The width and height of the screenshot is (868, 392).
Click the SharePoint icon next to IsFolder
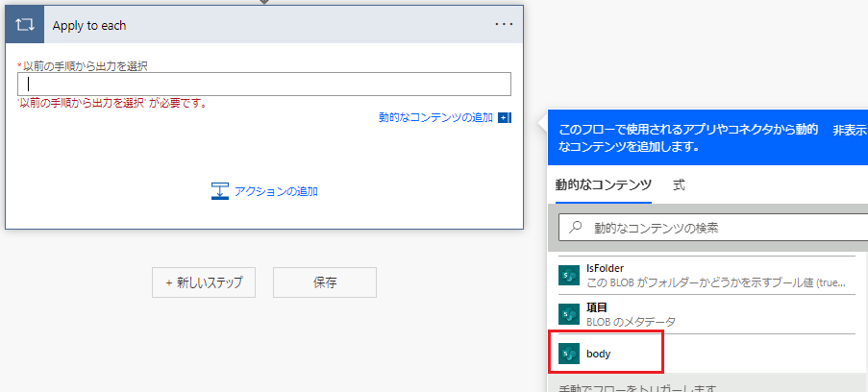tap(569, 276)
